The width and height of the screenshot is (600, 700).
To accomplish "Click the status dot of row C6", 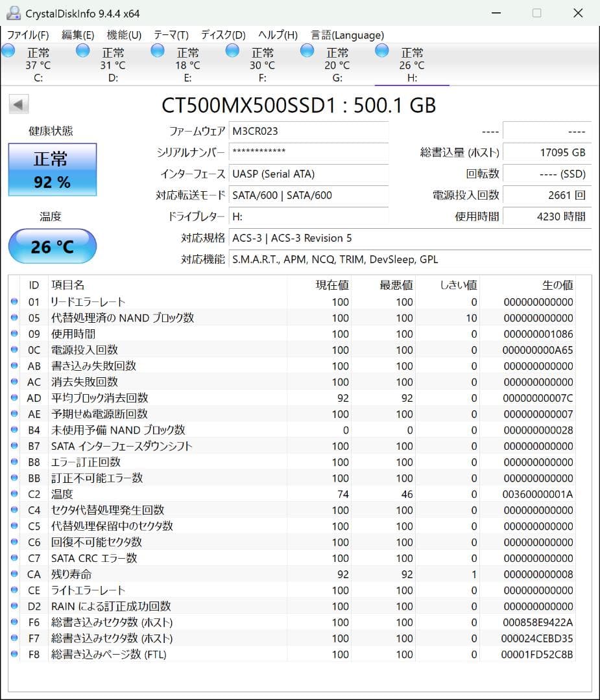I will pos(14,541).
